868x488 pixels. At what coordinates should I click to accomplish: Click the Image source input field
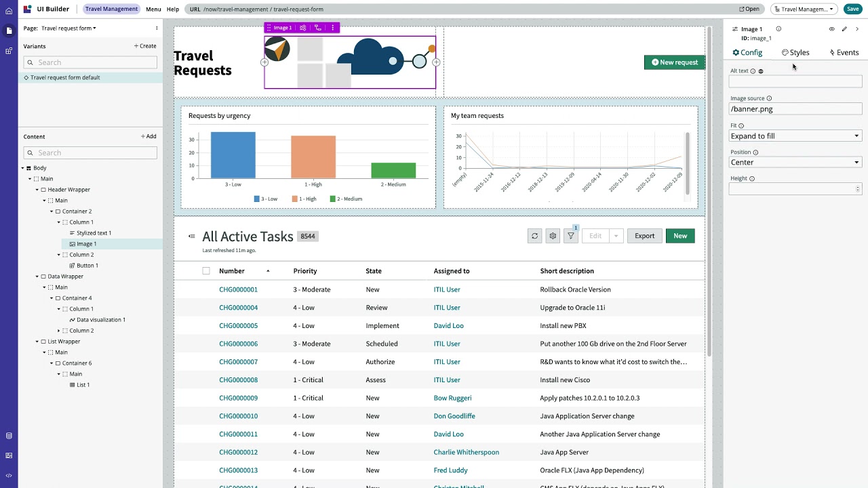[x=795, y=109]
